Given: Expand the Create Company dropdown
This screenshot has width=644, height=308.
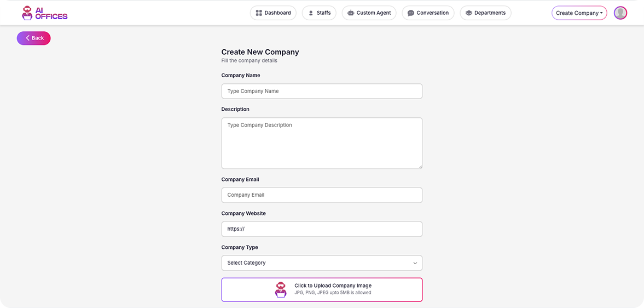Looking at the screenshot, I should click(x=579, y=13).
